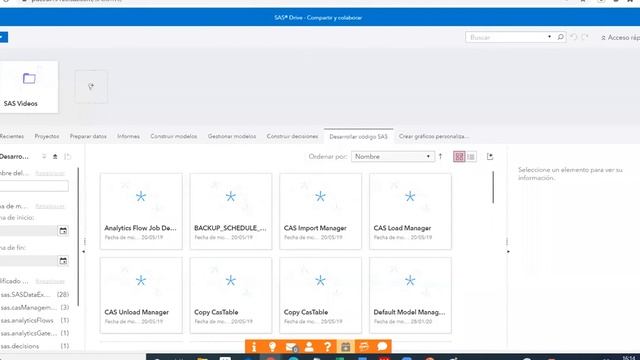
Task: Open the Default Model Manag... tile
Action: click(x=410, y=295)
